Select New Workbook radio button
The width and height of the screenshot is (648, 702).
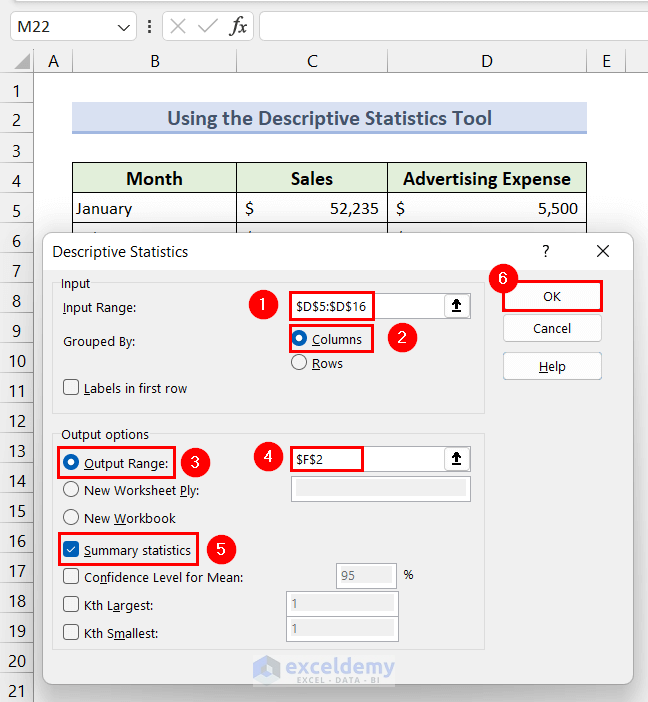[71, 517]
